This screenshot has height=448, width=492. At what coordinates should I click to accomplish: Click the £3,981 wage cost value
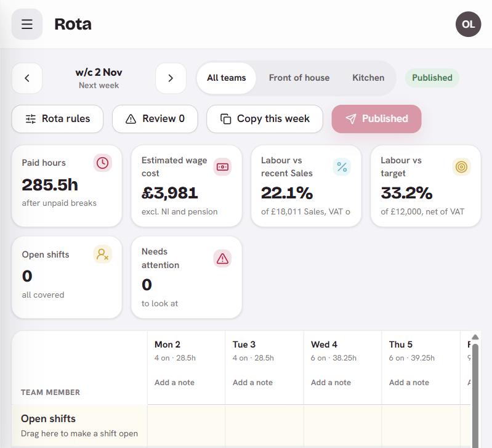pyautogui.click(x=170, y=193)
